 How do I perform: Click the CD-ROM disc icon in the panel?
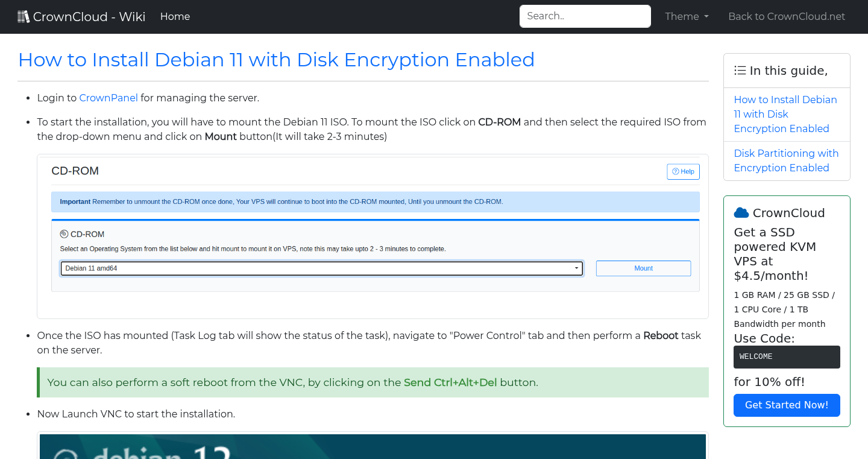64,233
